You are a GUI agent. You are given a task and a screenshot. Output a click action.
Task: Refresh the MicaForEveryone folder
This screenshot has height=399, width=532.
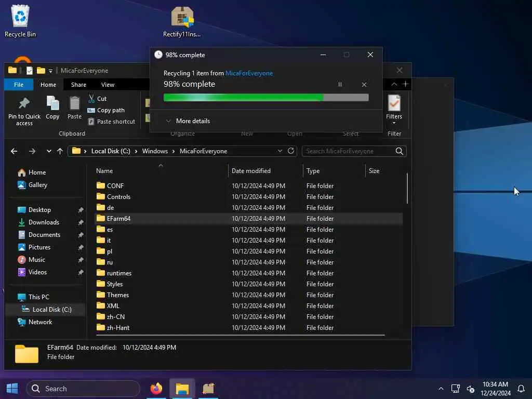click(x=291, y=151)
